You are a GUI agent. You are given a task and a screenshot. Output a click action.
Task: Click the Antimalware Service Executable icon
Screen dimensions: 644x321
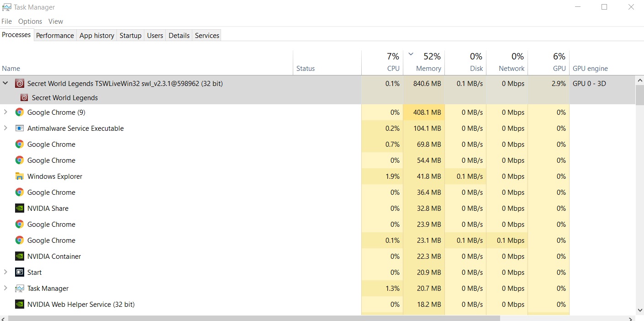click(x=19, y=128)
